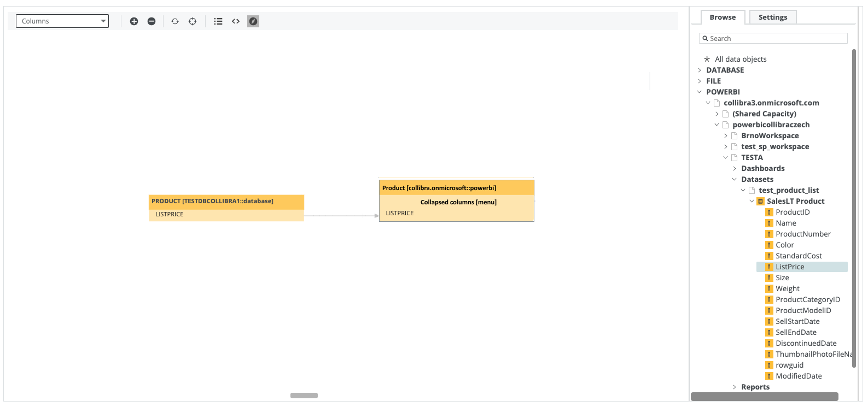Select the StandardCost column in tree
868x407 pixels.
799,256
